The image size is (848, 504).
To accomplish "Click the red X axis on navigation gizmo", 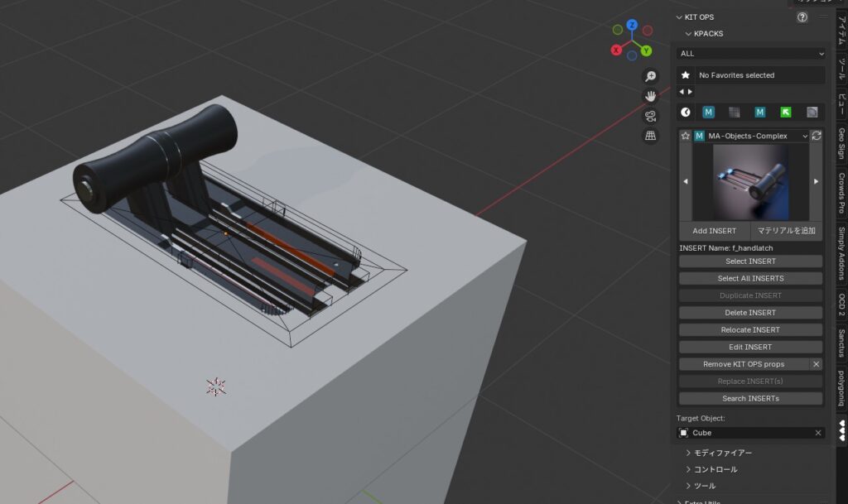I will (616, 50).
